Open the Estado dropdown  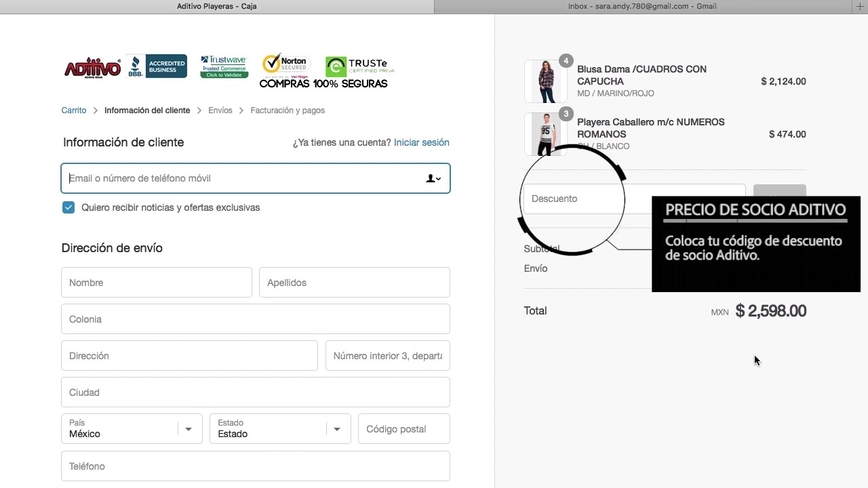[280, 428]
